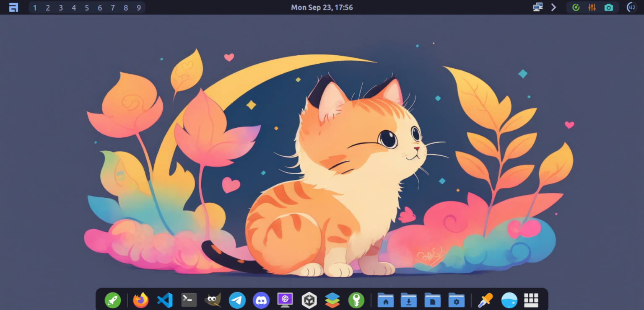Take a screenshot using the camera tray icon
This screenshot has height=310, width=644.
pyautogui.click(x=609, y=7)
